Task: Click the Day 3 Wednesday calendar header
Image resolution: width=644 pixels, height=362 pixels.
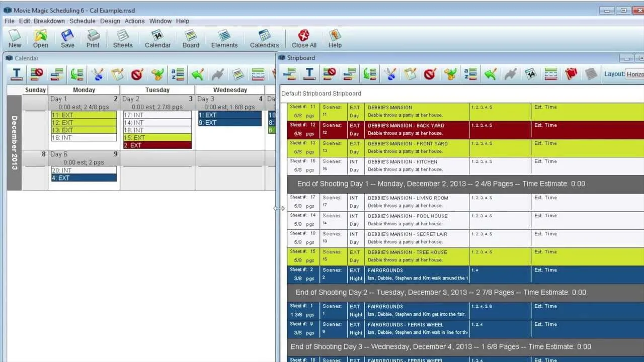Action: (230, 99)
